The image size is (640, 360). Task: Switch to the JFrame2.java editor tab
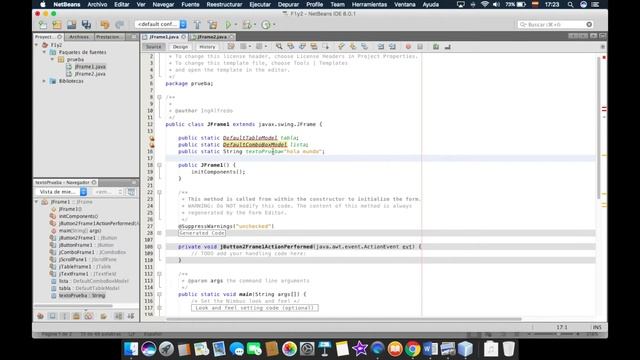[212, 37]
